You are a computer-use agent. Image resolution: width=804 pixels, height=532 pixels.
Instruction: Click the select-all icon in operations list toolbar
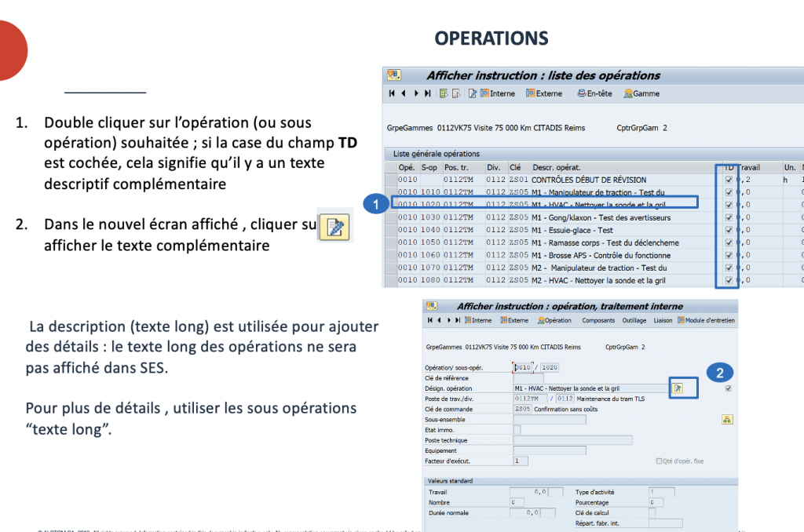coord(444,93)
